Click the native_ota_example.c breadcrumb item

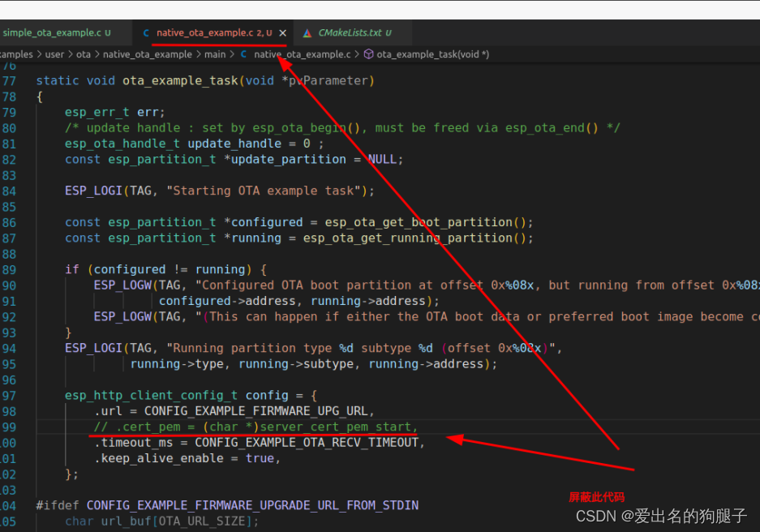pyautogui.click(x=301, y=54)
